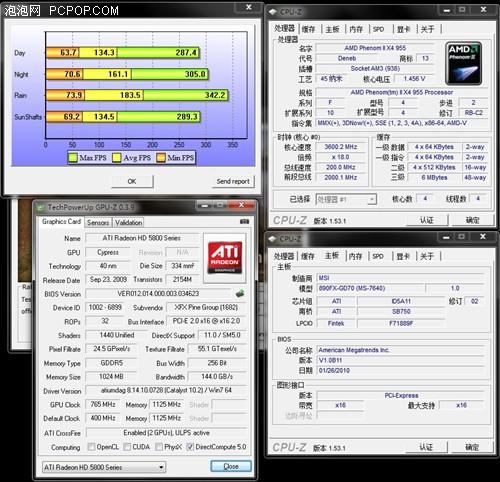The width and height of the screenshot is (500, 482).
Task: Click core speed value 3600.2 MHz
Action: tap(341, 147)
